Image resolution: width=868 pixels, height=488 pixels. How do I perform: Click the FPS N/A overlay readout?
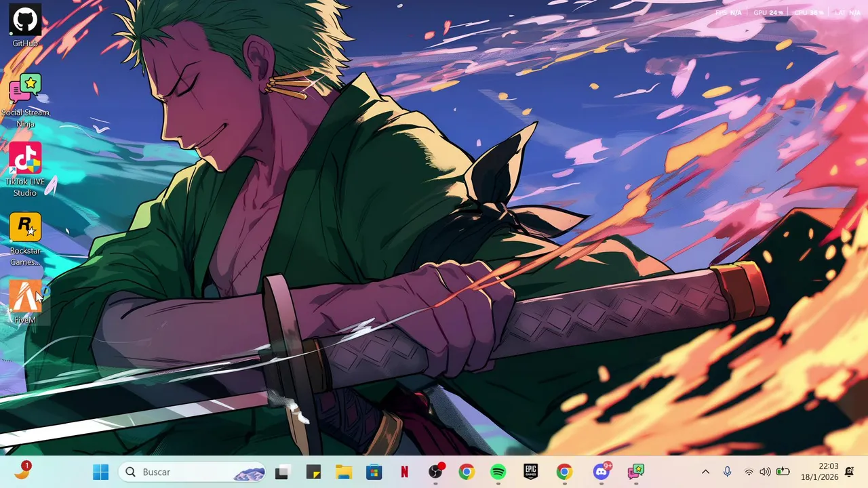[x=728, y=13]
